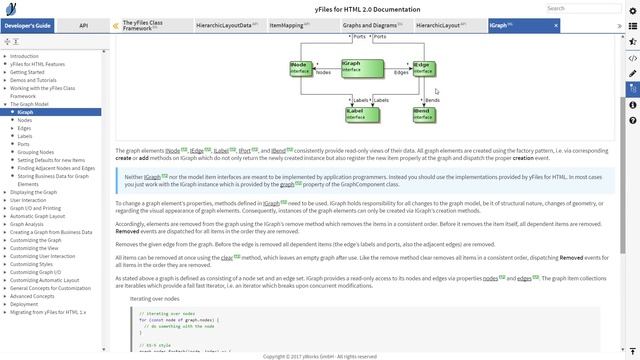
Task: Toggle the highlighted diagram icon in sidebar
Action: 633,89
